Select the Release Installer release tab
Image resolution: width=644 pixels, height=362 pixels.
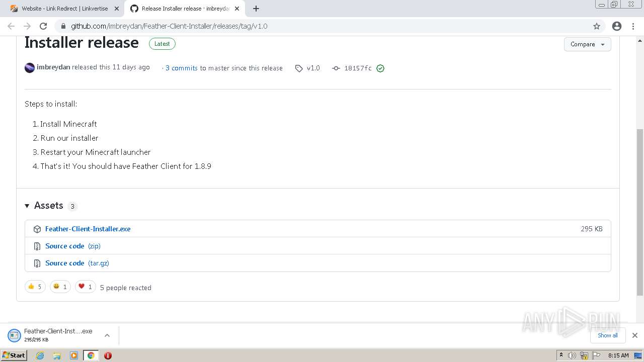(x=185, y=9)
